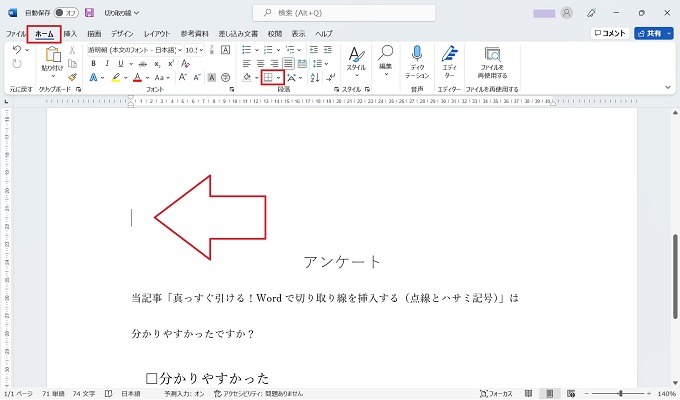Click the Decrease Indent icon
This screenshot has width=680, height=400.
click(x=314, y=50)
